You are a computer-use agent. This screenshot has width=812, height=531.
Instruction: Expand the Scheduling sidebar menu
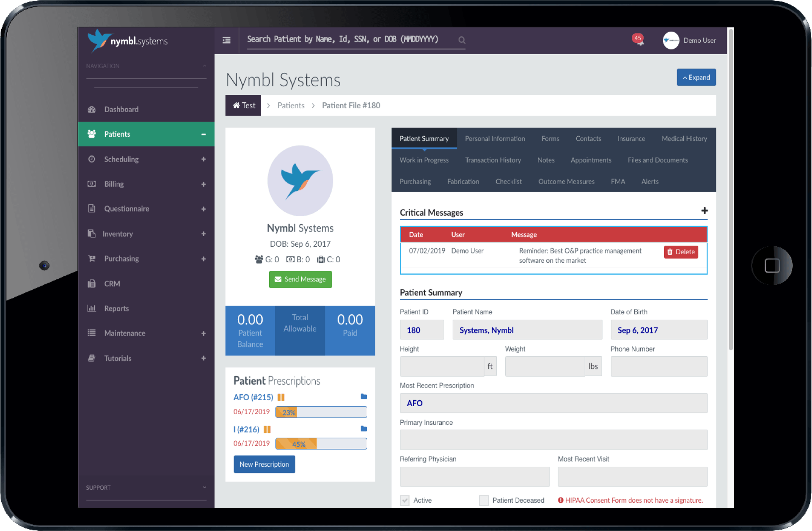[x=204, y=159]
